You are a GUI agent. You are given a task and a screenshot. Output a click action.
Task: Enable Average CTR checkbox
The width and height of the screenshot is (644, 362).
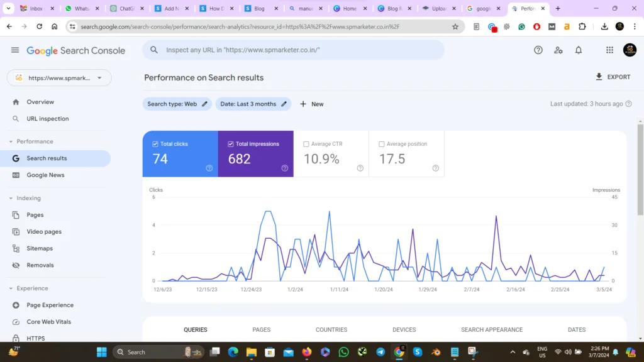pos(306,144)
